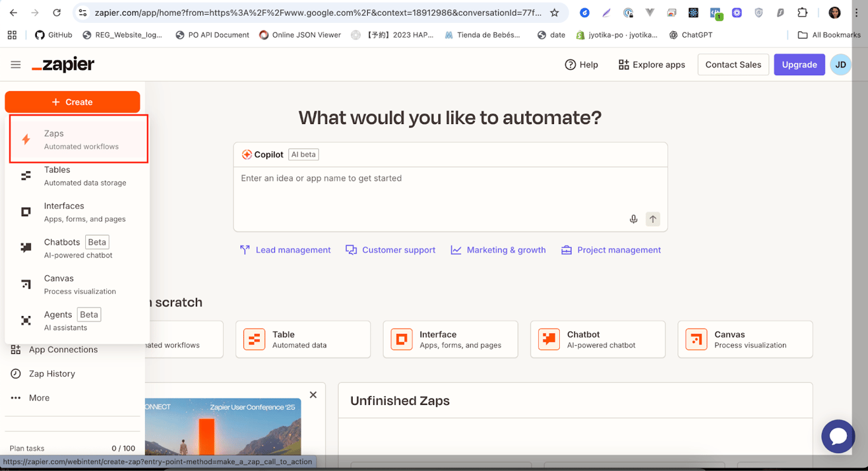Click the Copilot sparkle icon

coord(247,154)
